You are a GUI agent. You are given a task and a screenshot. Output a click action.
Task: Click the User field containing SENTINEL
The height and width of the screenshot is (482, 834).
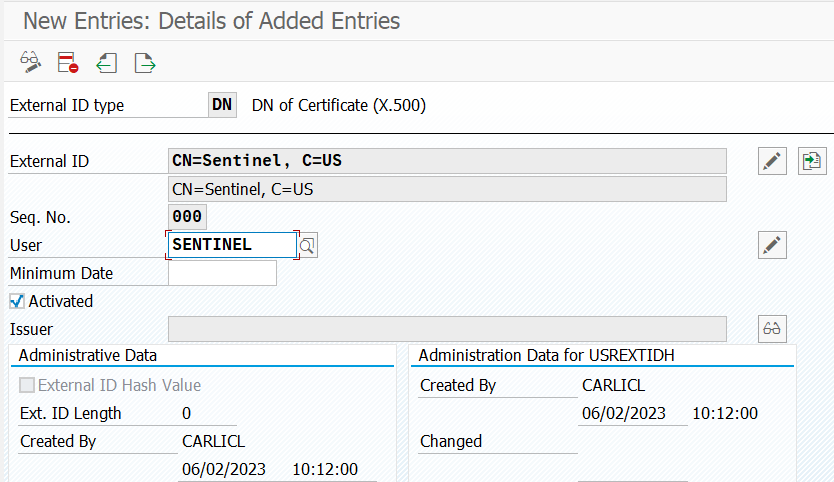click(232, 245)
